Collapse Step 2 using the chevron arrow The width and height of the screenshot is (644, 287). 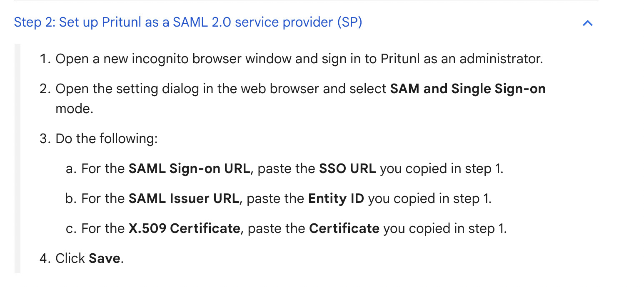(587, 23)
